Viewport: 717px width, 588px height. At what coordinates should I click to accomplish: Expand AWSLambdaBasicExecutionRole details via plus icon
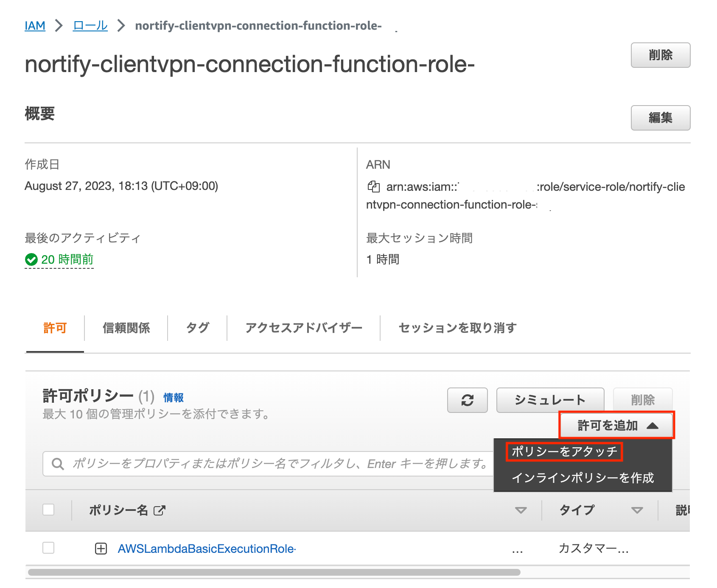coord(101,548)
